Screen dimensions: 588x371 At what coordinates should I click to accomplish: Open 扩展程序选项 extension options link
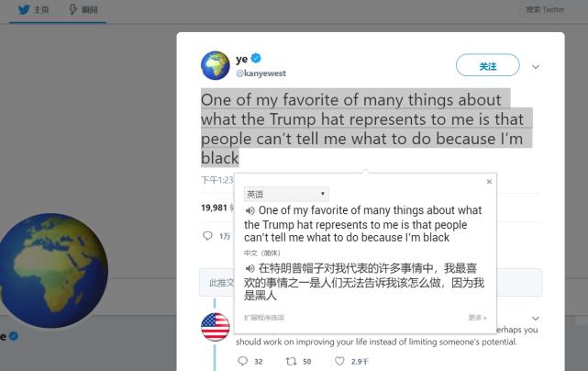[264, 317]
